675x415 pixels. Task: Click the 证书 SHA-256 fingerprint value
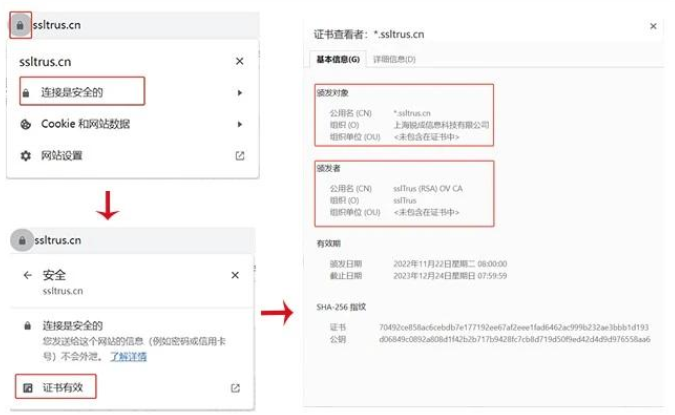click(514, 328)
